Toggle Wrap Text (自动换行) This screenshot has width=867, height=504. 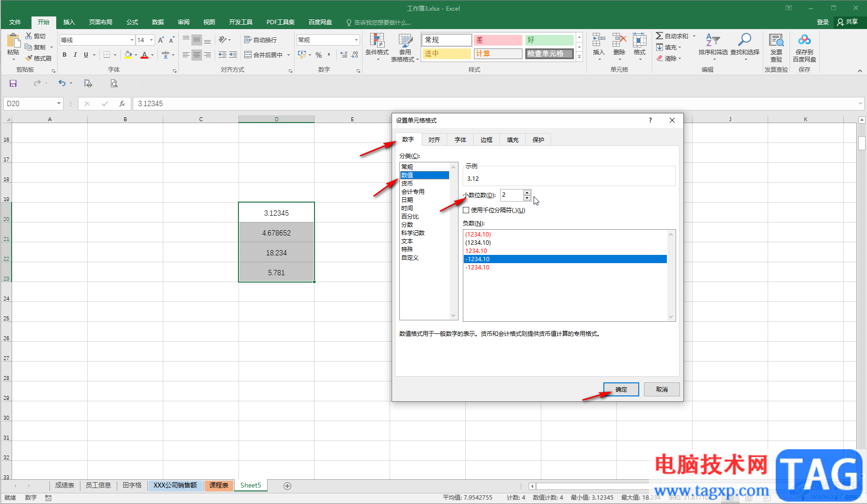260,40
